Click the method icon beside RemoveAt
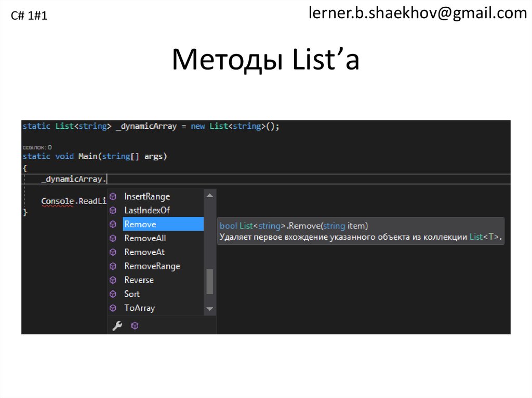Viewport: 532px width, 398px height. click(113, 252)
